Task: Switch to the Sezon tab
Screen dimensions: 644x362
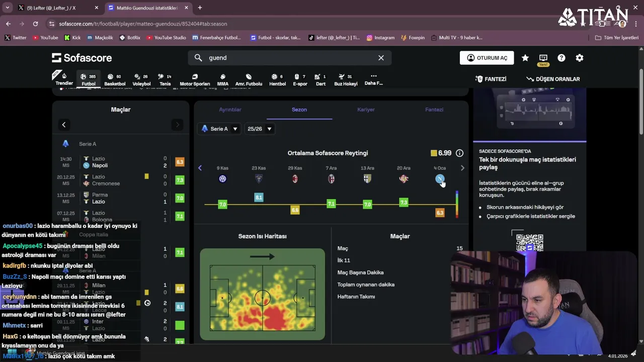Action: tap(299, 110)
